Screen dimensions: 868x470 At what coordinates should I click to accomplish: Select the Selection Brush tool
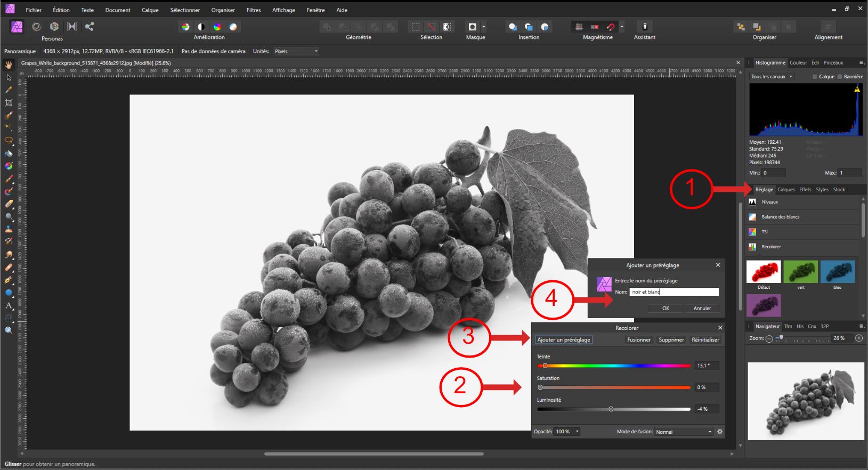tap(9, 115)
